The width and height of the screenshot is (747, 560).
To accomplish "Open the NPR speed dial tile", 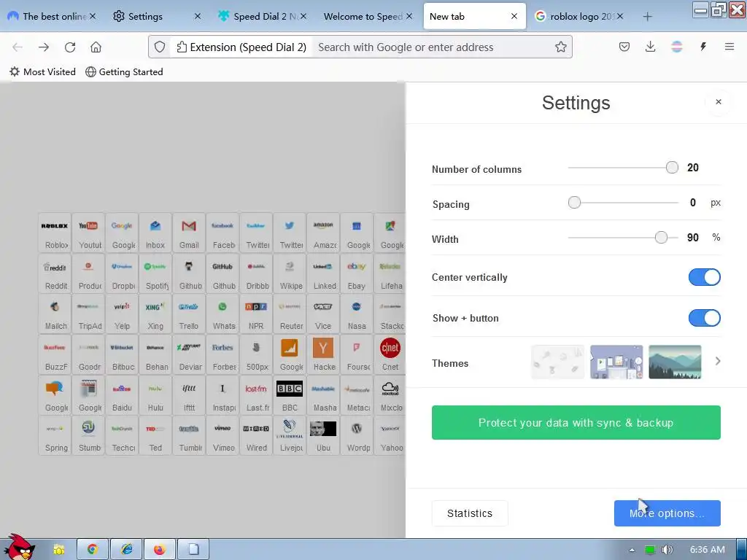I will 256,314.
